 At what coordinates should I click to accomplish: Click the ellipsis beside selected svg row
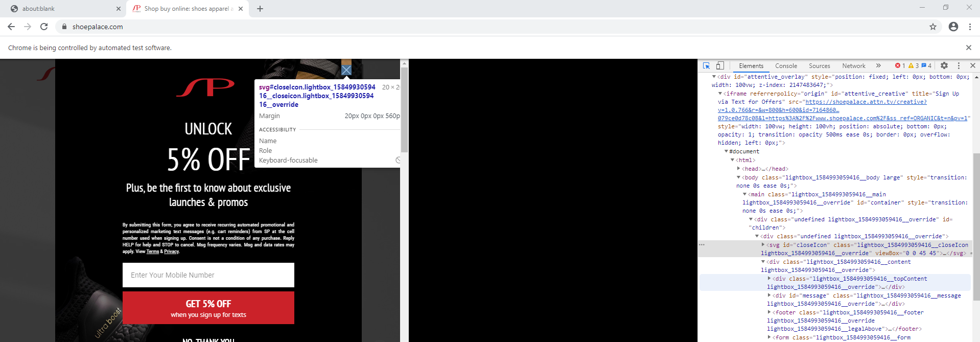(x=702, y=245)
